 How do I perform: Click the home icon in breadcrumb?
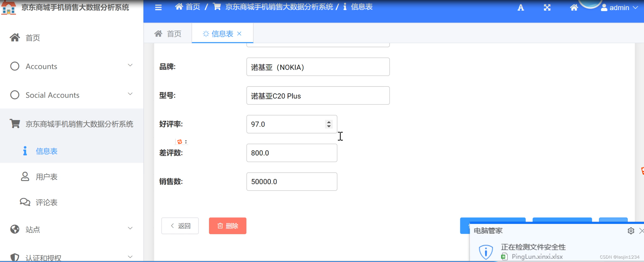[x=179, y=7]
